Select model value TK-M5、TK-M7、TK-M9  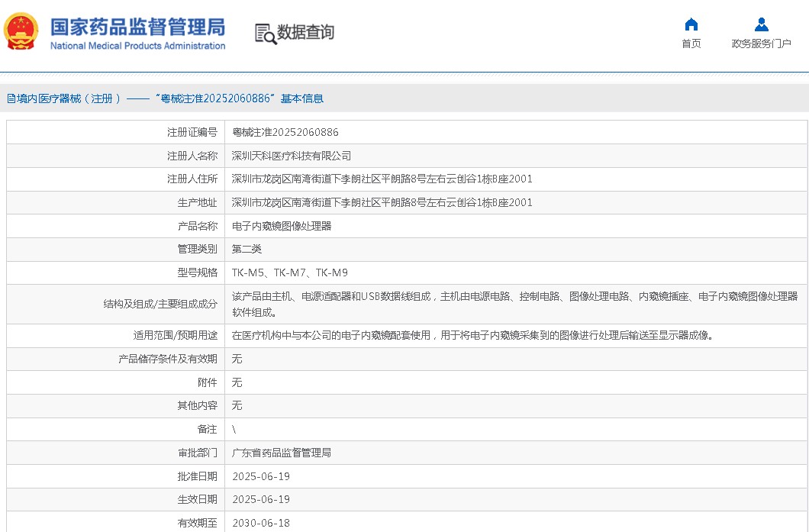(290, 272)
